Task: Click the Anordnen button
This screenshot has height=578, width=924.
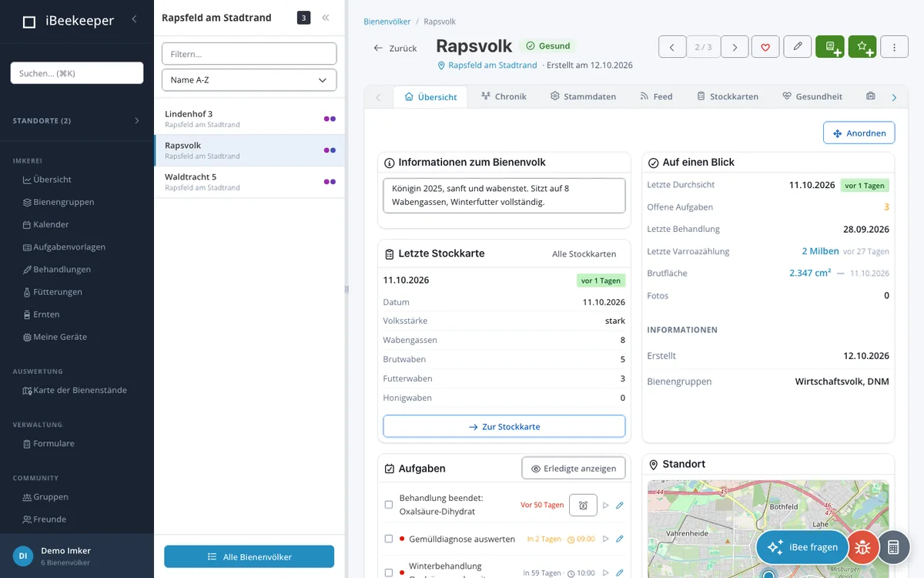Action: coord(859,133)
